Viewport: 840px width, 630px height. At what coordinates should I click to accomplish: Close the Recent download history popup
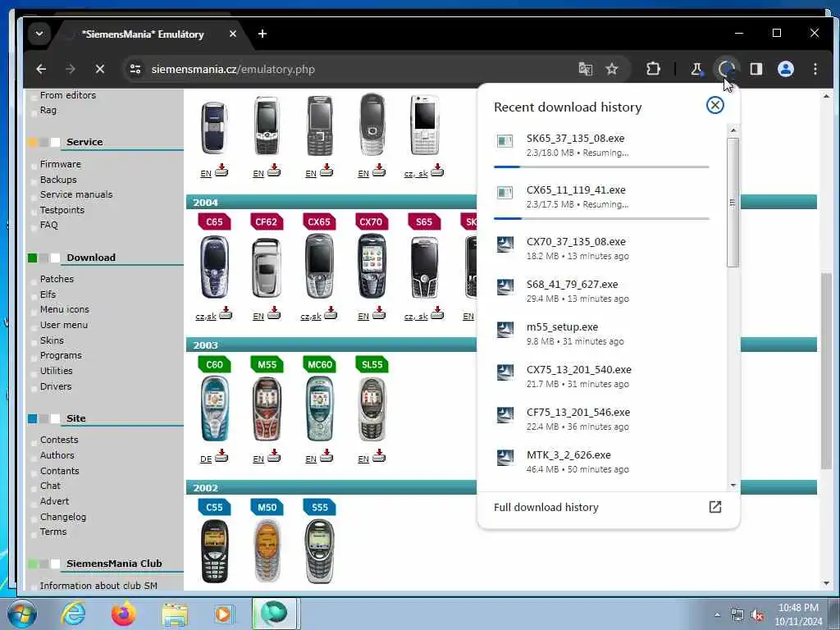(x=714, y=105)
